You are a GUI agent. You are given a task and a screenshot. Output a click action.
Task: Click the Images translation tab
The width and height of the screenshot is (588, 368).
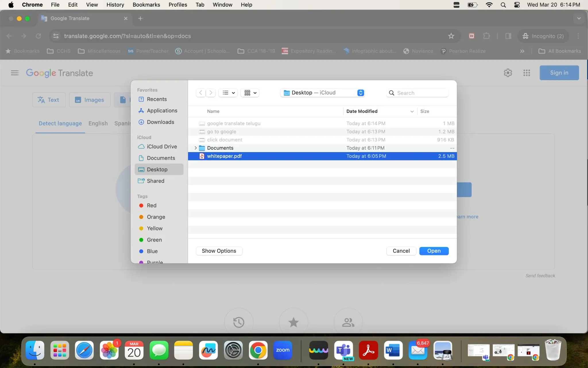[x=90, y=100]
